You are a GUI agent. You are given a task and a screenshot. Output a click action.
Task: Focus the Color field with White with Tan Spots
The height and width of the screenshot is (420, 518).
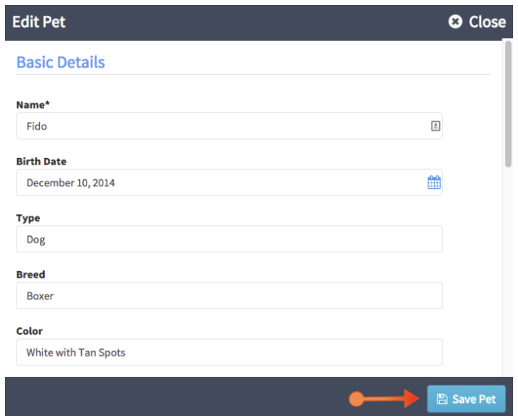(x=229, y=352)
